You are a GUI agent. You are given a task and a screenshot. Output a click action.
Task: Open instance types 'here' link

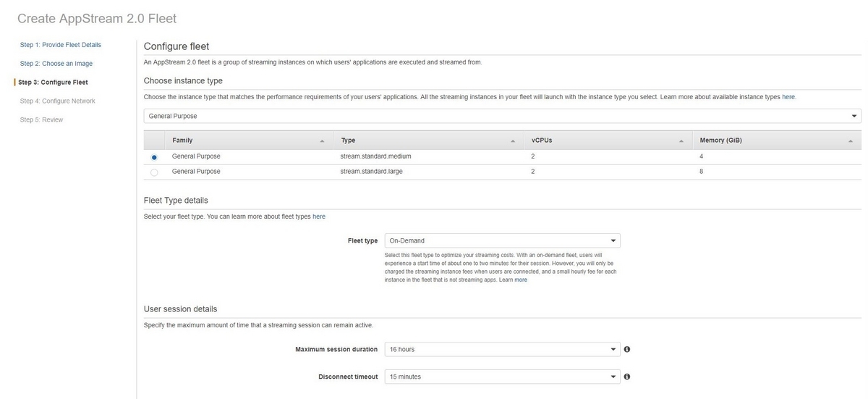788,97
